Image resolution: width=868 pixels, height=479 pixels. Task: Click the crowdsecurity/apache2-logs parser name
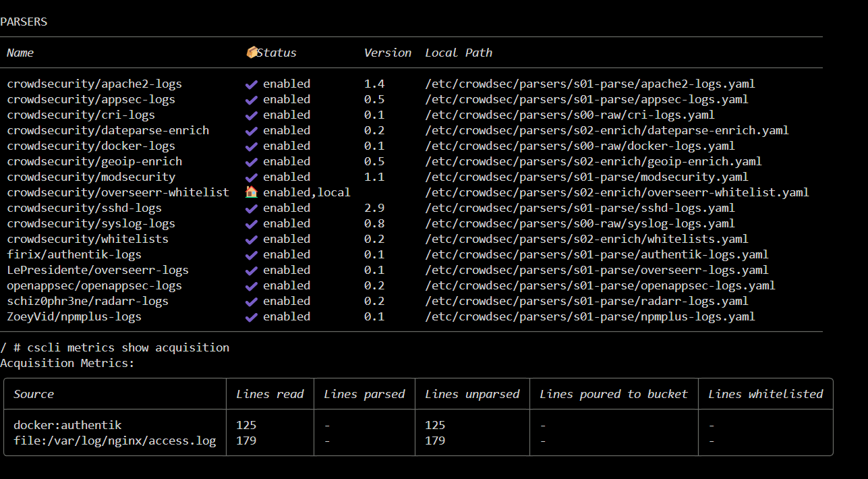[x=94, y=84]
